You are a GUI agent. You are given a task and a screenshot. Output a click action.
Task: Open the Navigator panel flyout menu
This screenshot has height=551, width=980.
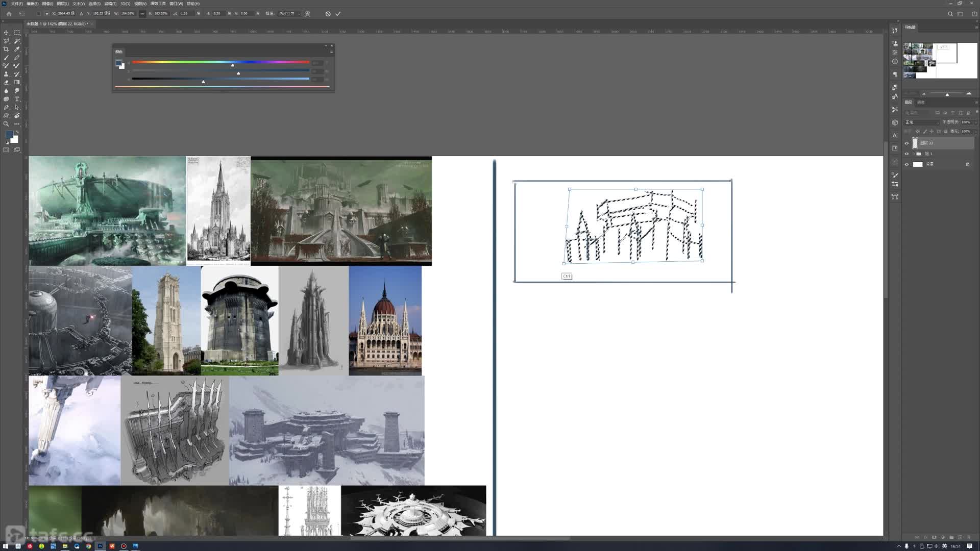click(x=976, y=27)
